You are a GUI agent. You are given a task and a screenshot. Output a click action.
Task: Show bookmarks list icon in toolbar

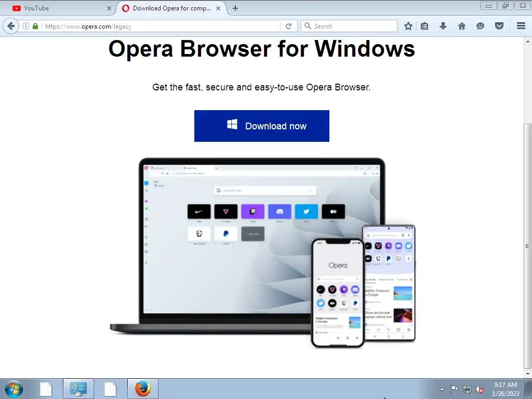click(424, 26)
